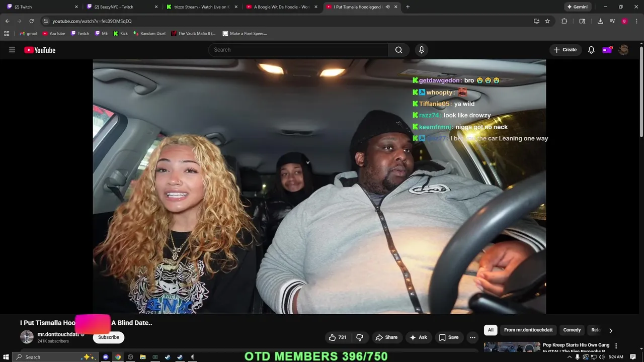The image size is (644, 362).
Task: Open gmail bookmark
Action: click(28, 34)
